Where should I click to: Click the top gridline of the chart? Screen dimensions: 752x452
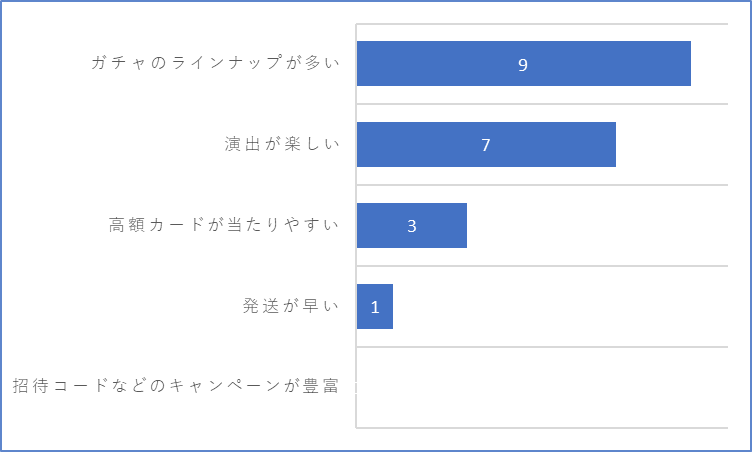pyautogui.click(x=542, y=24)
